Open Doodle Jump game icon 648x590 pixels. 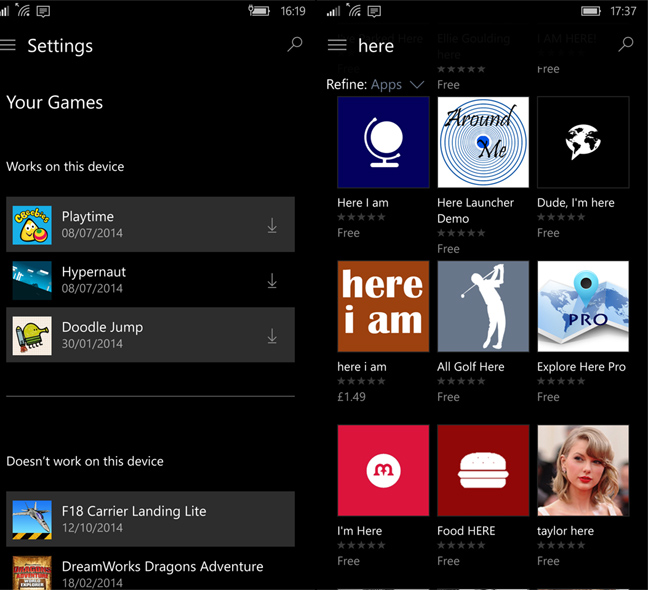pyautogui.click(x=32, y=335)
